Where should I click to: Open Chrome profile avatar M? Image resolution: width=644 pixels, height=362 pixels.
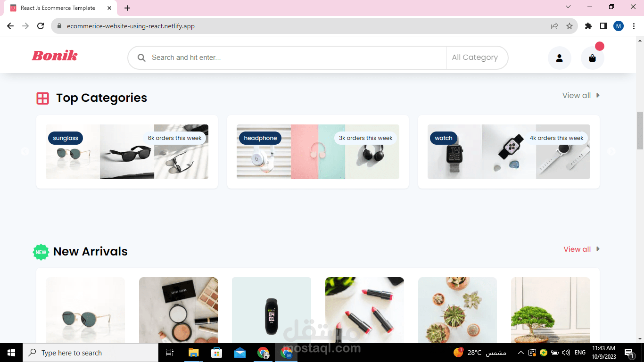point(619,26)
